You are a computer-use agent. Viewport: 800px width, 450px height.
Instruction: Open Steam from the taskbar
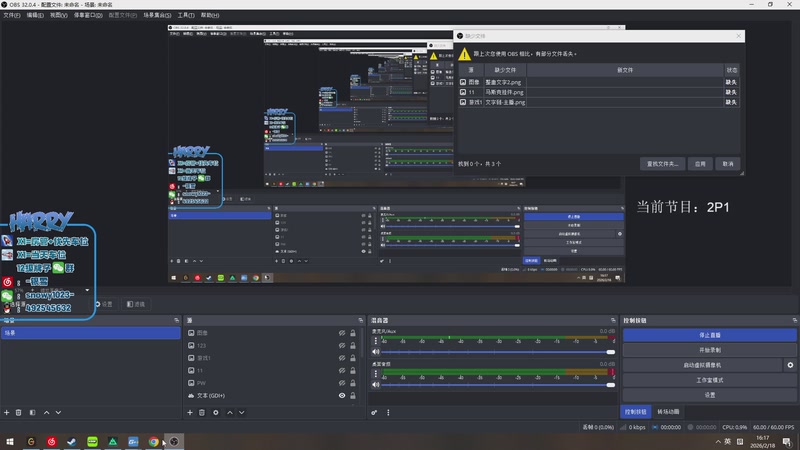pyautogui.click(x=71, y=441)
